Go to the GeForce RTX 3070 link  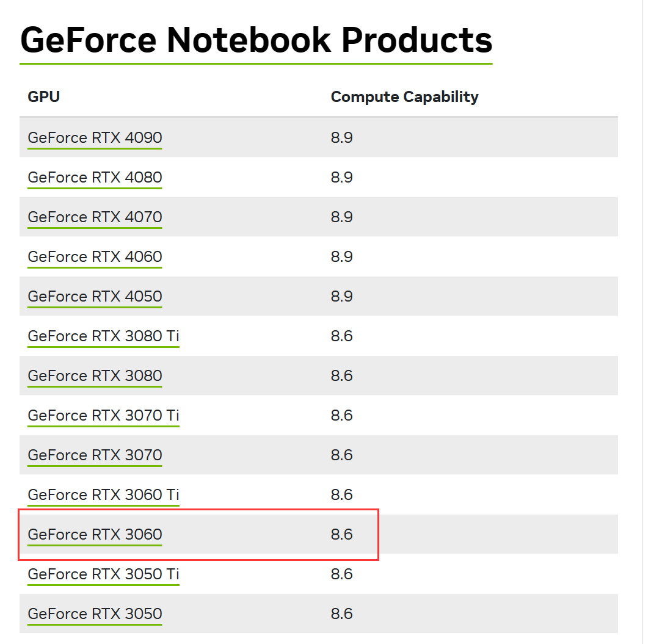coord(95,455)
